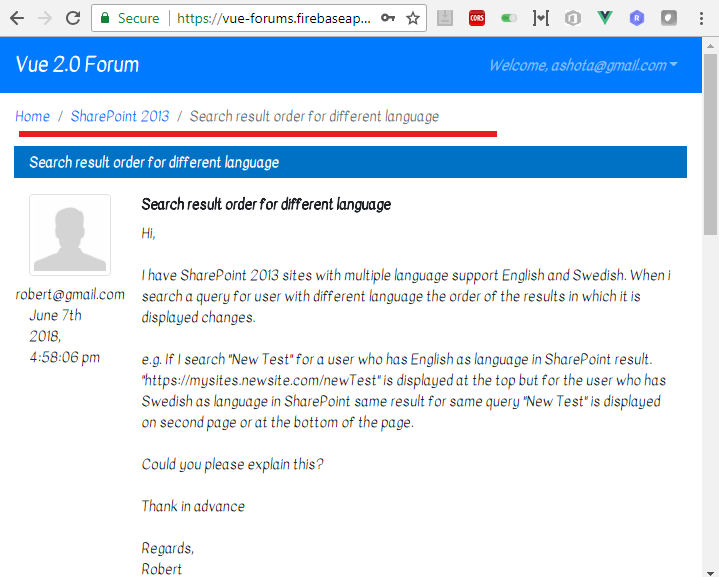Reload the page with the refresh icon
Image resolution: width=719 pixels, height=577 pixels.
pos(73,18)
